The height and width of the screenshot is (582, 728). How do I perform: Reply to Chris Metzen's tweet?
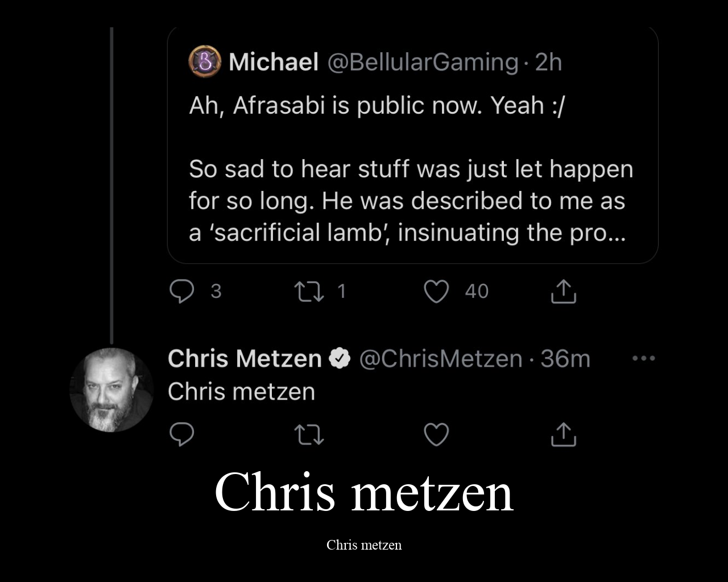(182, 435)
